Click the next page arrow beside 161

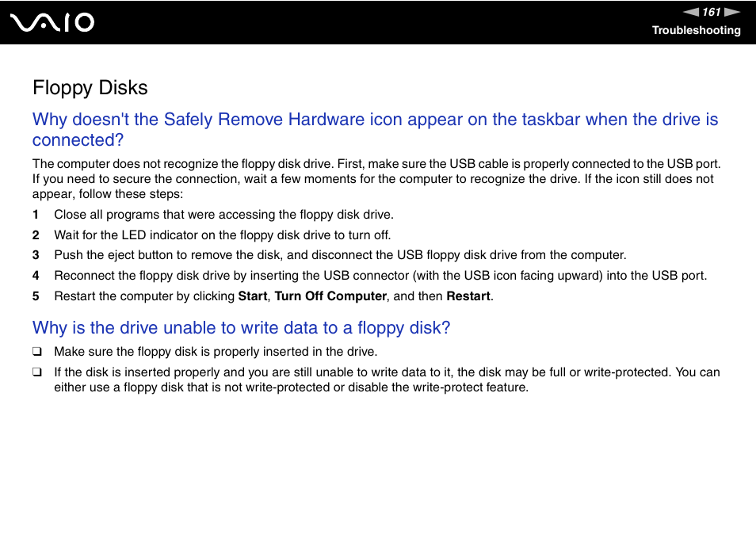click(732, 12)
